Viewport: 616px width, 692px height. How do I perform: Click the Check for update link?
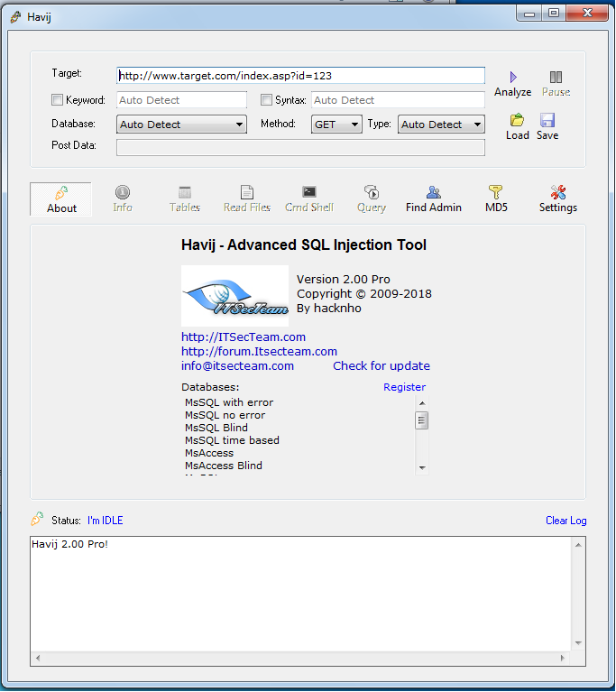382,366
